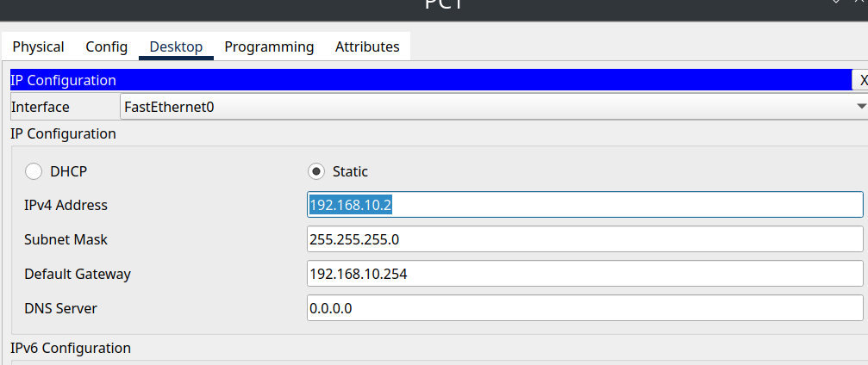Viewport: 868px width, 365px height.
Task: Click the Subnet Mask label
Action: pyautogui.click(x=66, y=239)
